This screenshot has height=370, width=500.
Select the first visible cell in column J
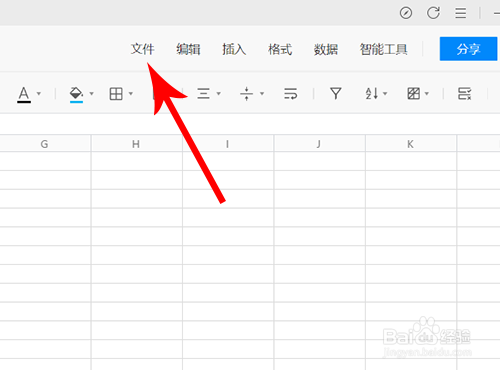pyautogui.click(x=320, y=161)
